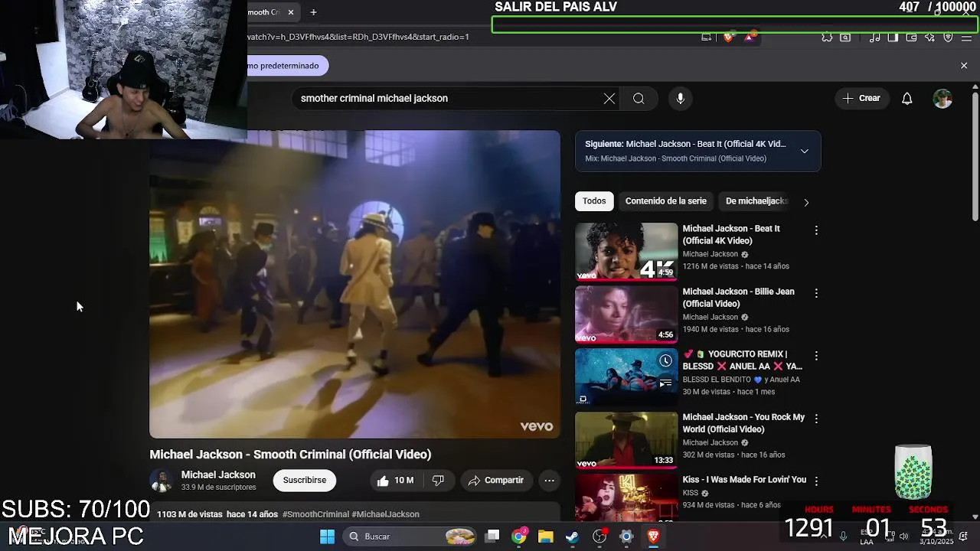Open Brave hamburger main menu
The height and width of the screenshot is (551, 980).
click(966, 37)
